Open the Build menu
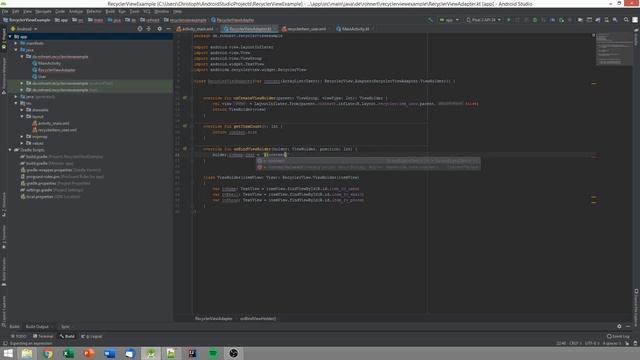The width and height of the screenshot is (640, 360). pos(110,11)
